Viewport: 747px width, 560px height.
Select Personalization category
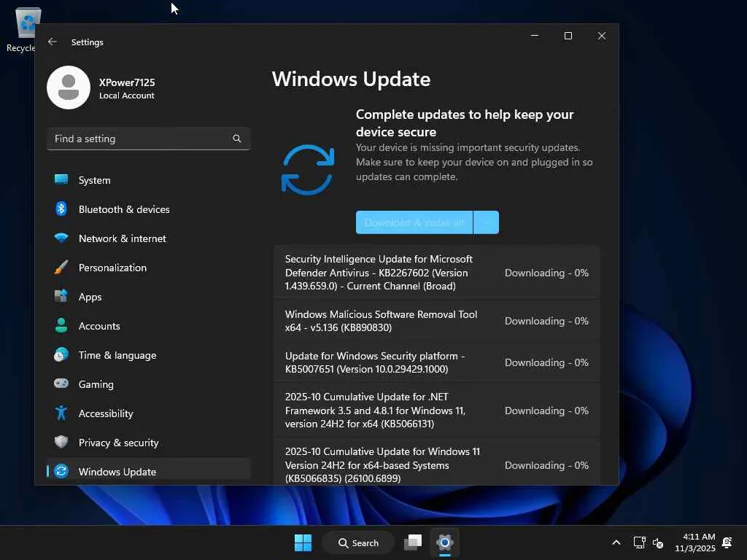(149, 268)
